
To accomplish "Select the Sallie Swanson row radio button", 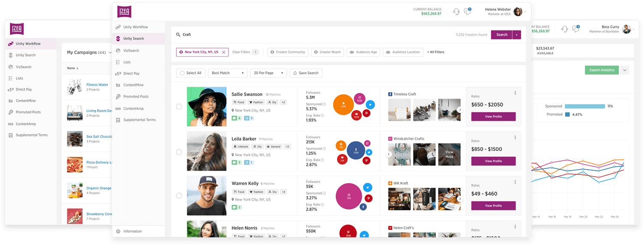I will tap(179, 107).
